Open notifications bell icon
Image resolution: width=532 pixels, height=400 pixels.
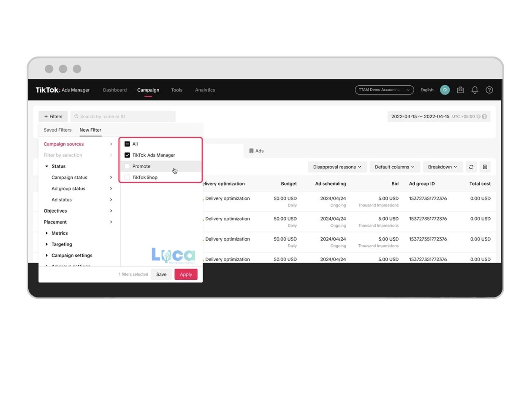pos(475,90)
